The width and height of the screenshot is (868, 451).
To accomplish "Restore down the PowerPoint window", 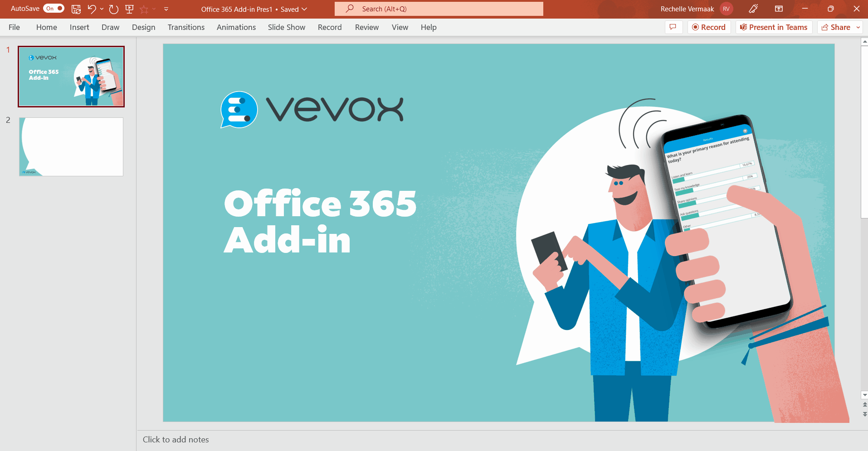I will click(831, 9).
